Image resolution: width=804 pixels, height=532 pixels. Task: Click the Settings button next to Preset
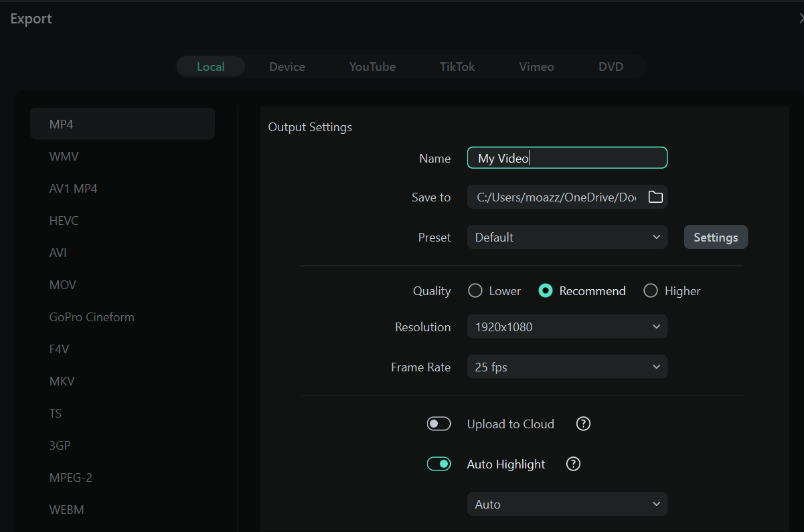716,237
